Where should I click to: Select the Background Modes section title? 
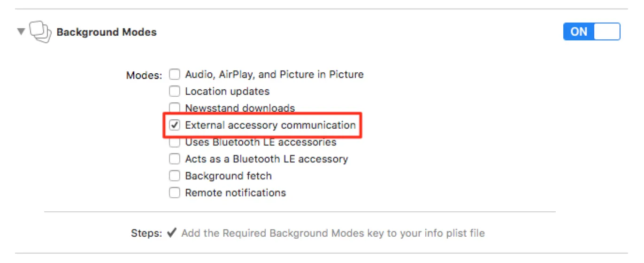(x=107, y=32)
